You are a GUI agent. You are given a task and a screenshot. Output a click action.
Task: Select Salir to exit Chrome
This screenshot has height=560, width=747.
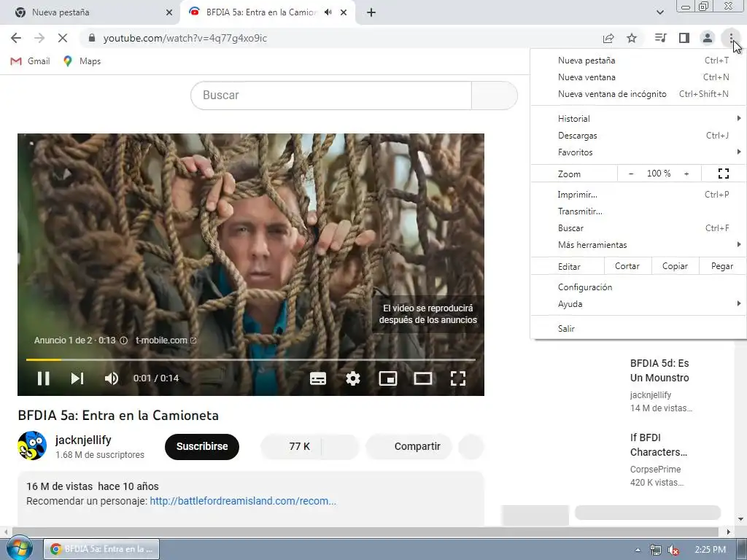(x=638, y=329)
